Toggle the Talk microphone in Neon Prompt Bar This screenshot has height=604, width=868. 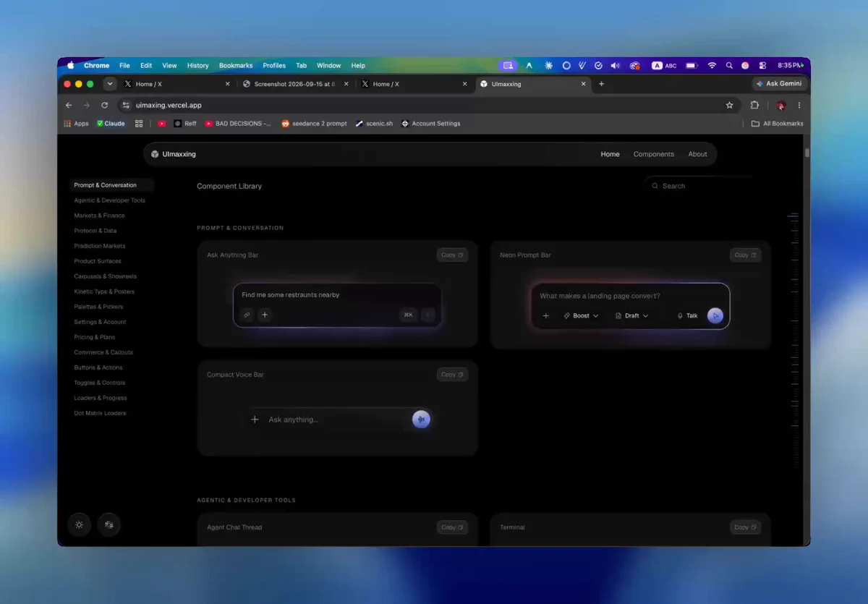(x=688, y=316)
